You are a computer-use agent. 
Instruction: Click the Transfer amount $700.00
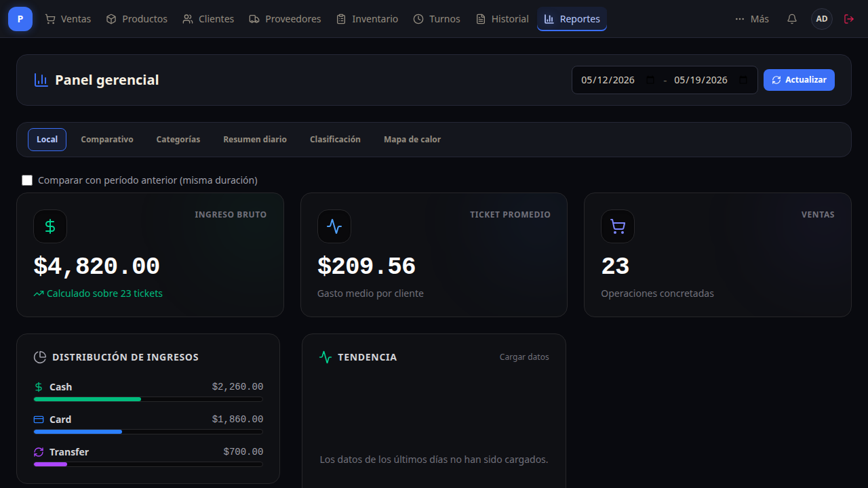click(x=243, y=452)
